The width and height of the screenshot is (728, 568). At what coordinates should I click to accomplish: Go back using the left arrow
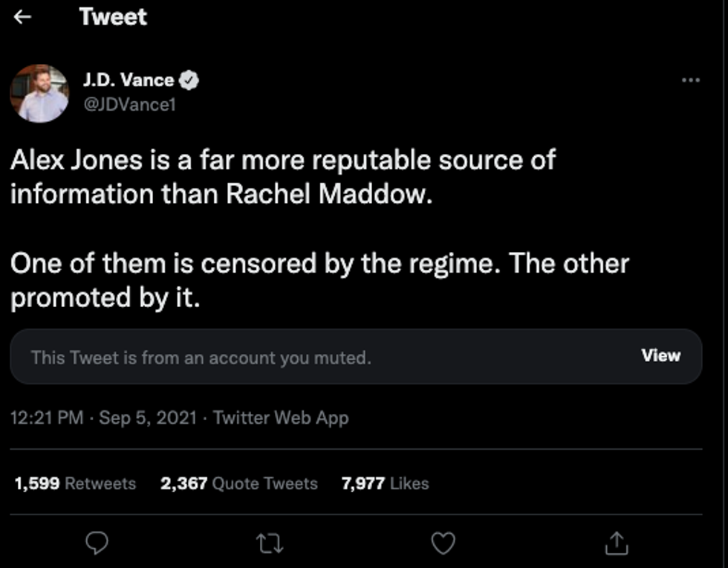click(x=22, y=17)
